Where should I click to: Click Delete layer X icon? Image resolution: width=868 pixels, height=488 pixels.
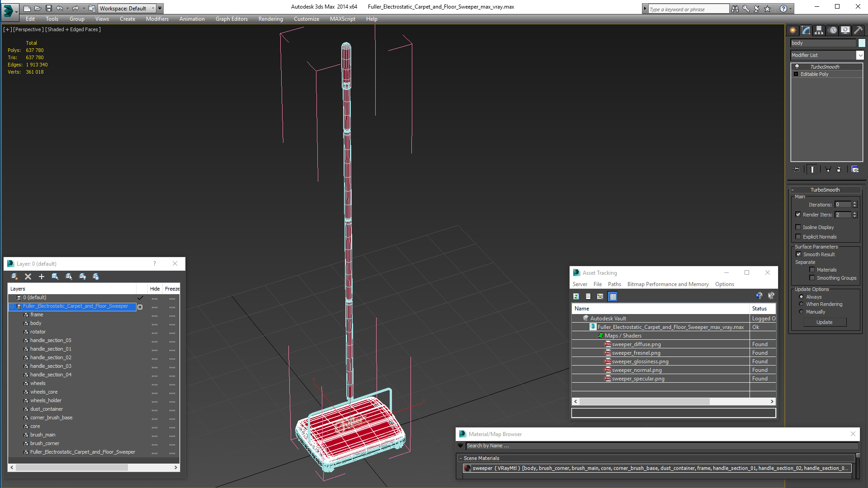28,277
